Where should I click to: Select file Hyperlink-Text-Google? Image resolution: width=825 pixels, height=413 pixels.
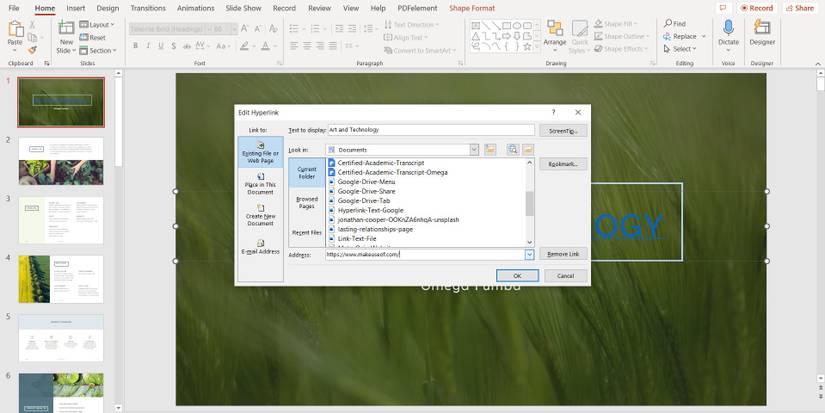click(x=370, y=210)
